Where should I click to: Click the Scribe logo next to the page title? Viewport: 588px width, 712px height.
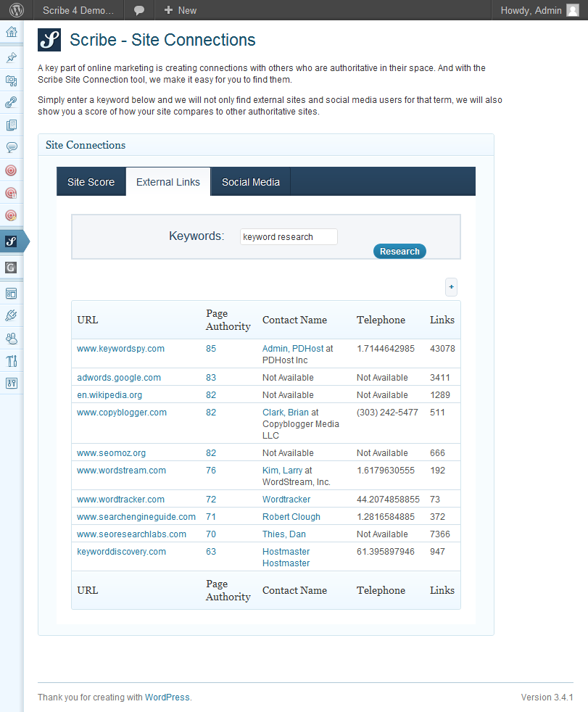tap(49, 40)
